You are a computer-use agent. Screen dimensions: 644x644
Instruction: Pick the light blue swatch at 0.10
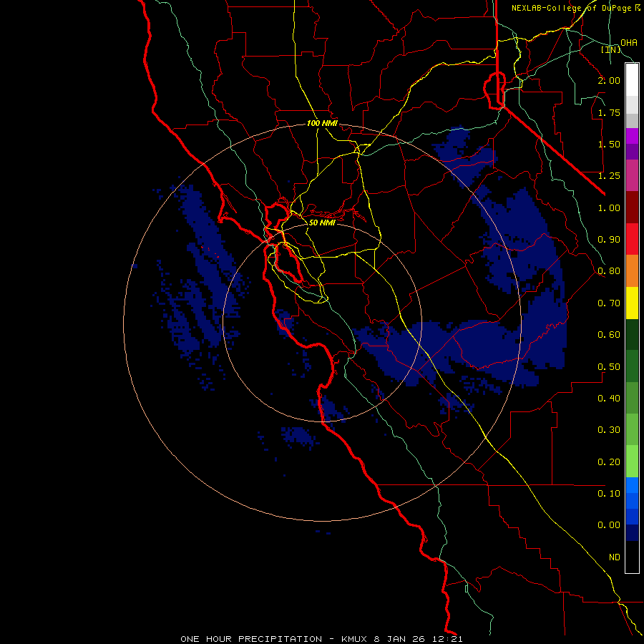632,485
